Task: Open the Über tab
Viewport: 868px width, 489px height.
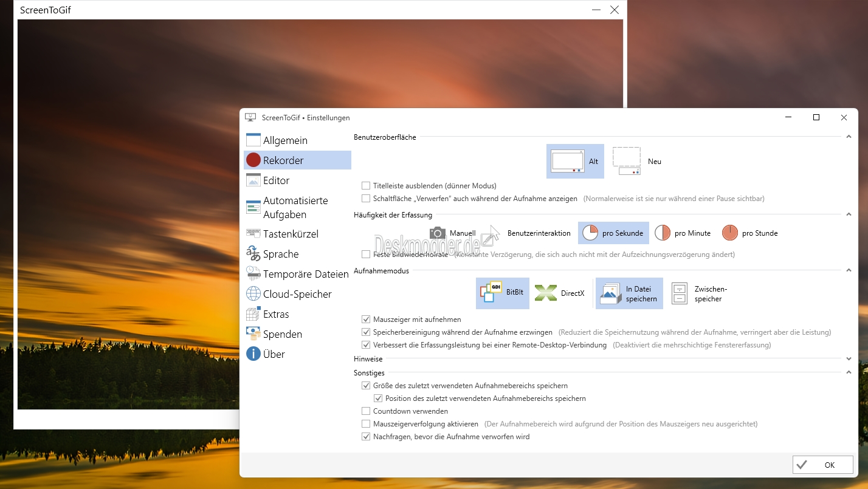Action: tap(297, 354)
